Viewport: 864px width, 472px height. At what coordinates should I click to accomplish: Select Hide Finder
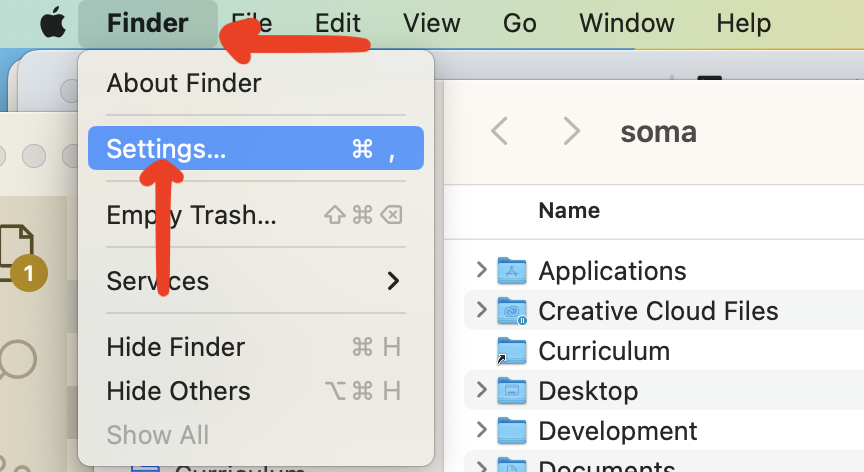tap(256, 347)
